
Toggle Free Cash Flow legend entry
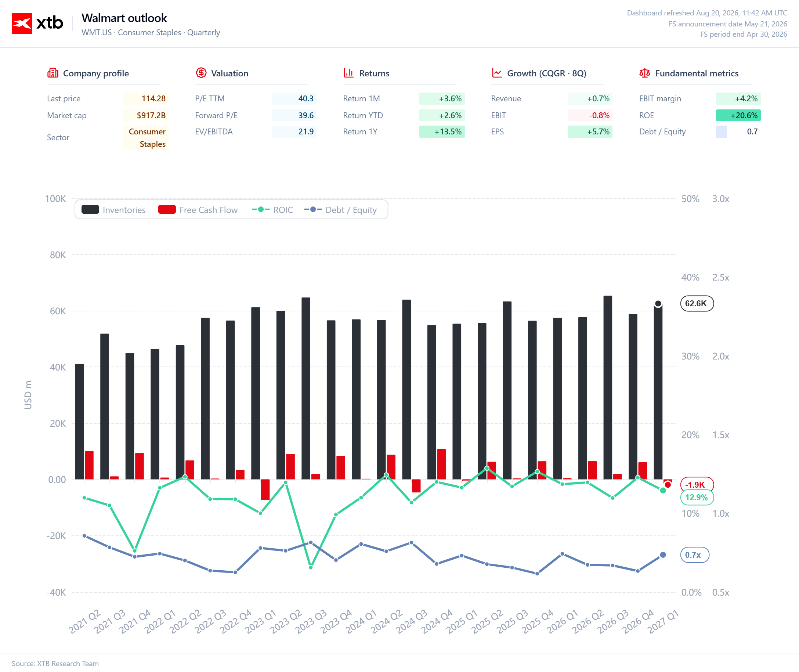click(198, 210)
